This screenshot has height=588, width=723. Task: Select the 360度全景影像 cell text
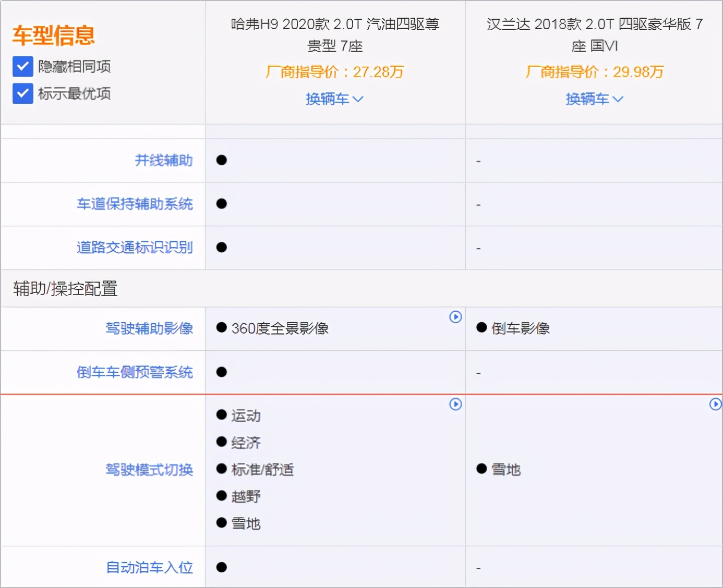(280, 328)
